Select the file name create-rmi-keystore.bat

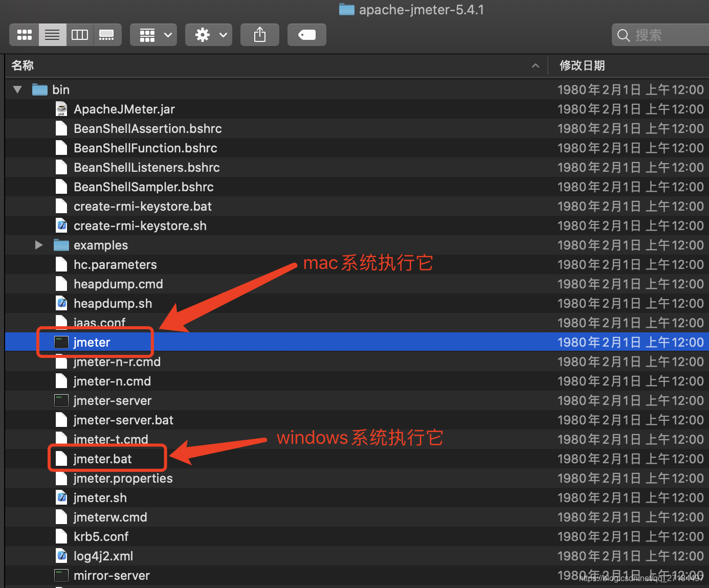point(143,206)
